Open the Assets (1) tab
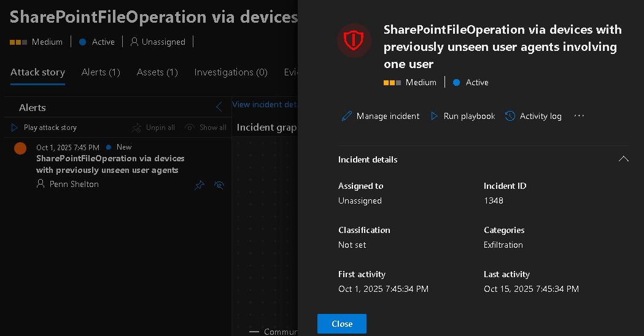 157,72
